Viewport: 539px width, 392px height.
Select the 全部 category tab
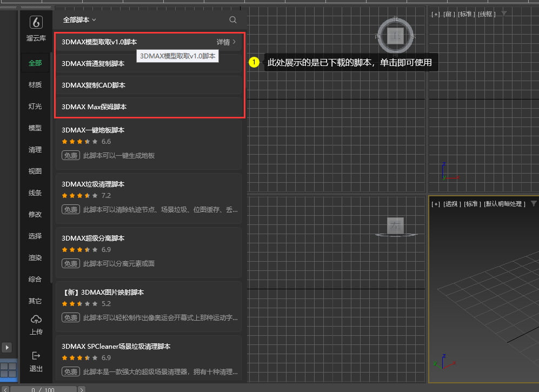[35, 63]
